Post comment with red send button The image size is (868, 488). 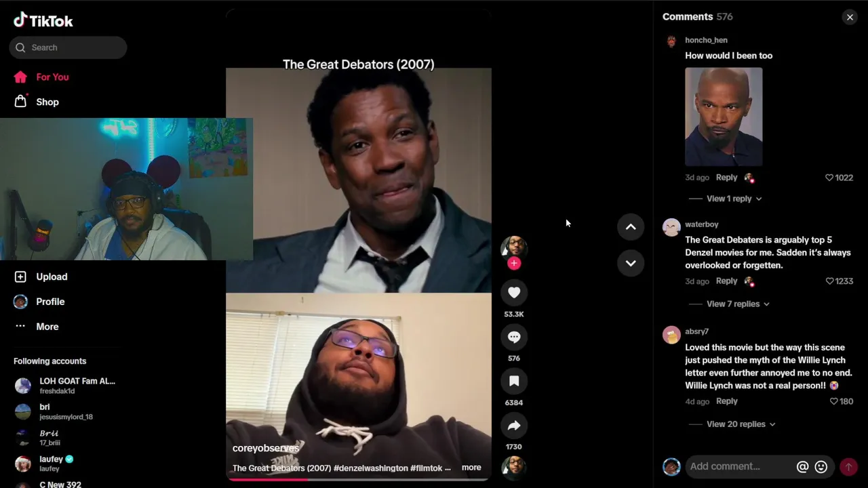(848, 466)
